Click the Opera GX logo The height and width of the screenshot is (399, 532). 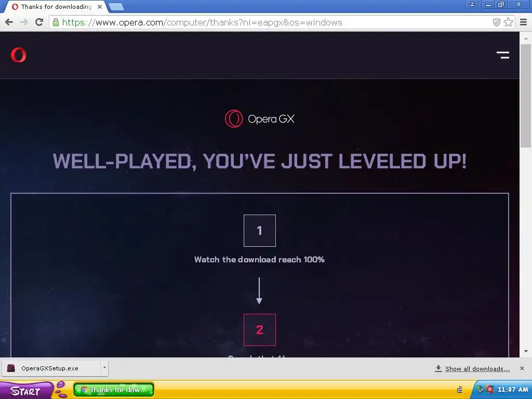(260, 119)
